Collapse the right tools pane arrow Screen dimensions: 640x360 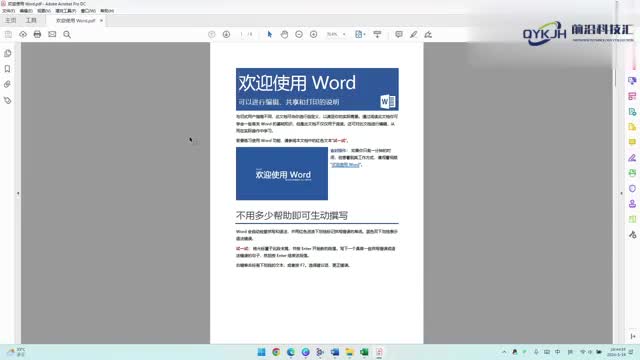622,193
